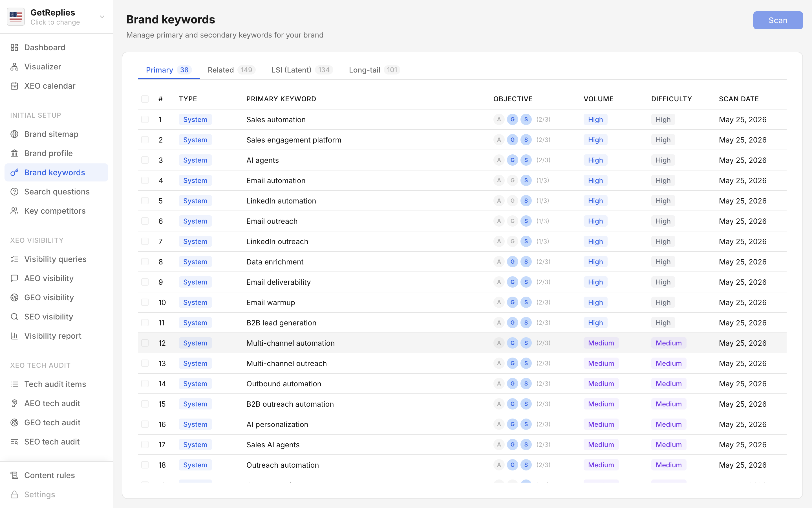
Task: Check the Email automation row checkbox
Action: point(145,180)
